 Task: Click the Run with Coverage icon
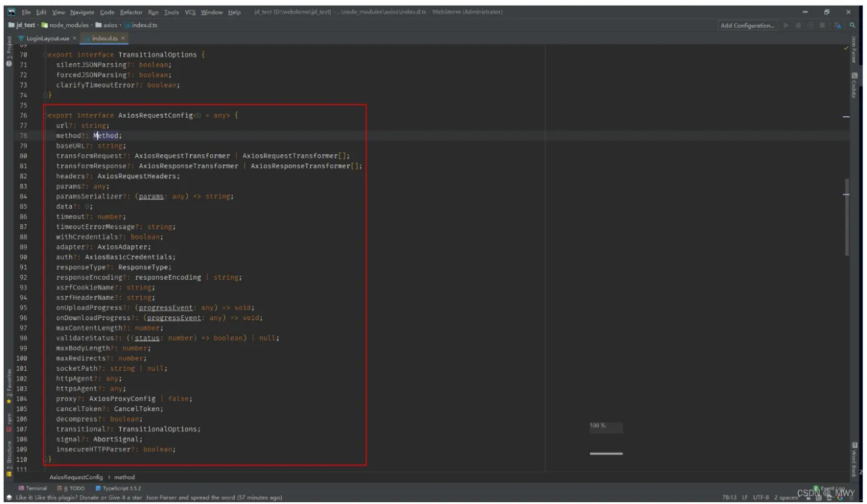811,25
